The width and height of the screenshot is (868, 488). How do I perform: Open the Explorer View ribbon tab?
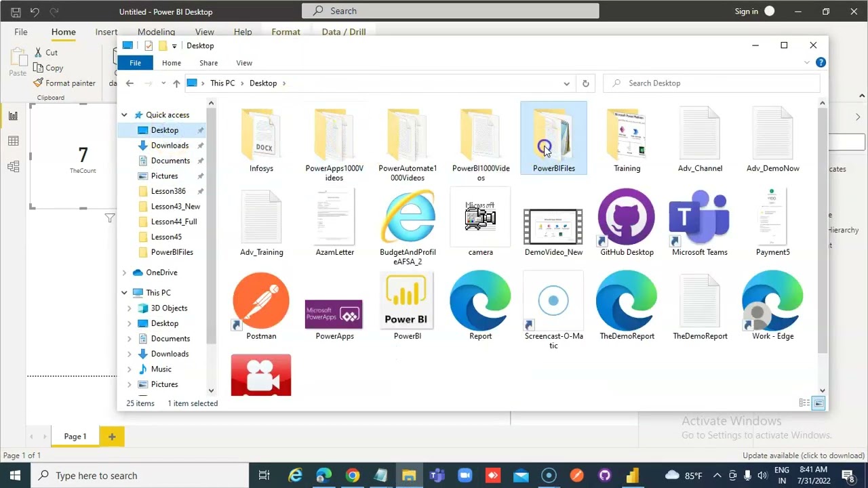click(244, 63)
